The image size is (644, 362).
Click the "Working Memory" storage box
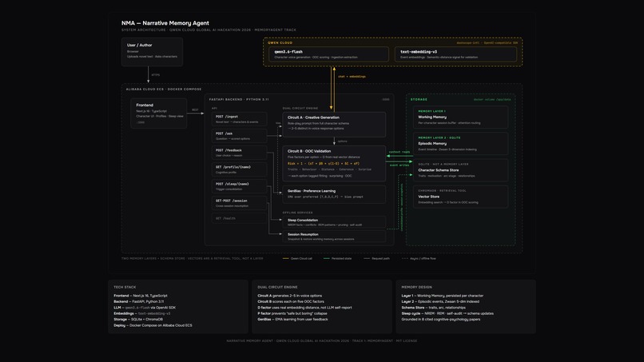click(460, 117)
